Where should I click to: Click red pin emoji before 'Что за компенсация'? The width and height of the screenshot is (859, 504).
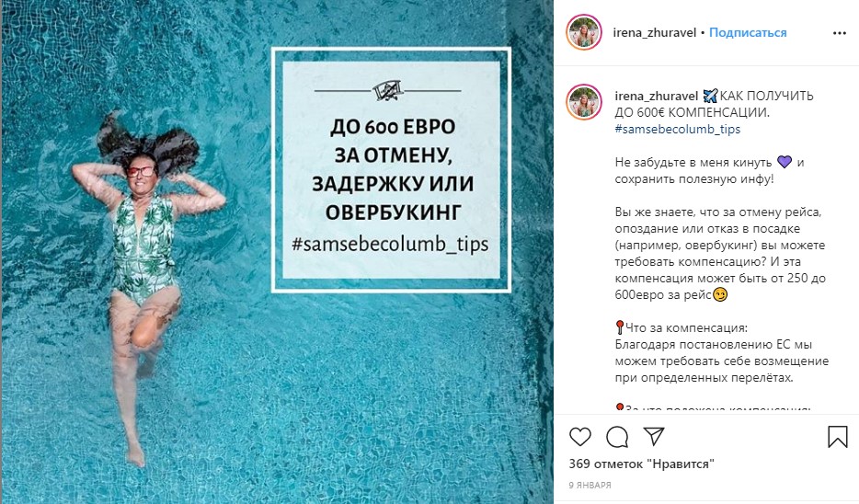tap(620, 327)
